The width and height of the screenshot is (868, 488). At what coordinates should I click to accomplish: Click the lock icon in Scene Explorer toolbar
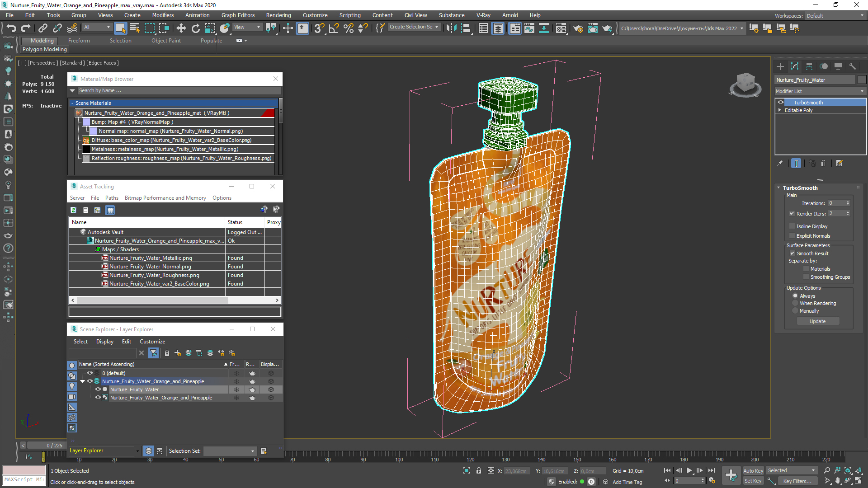167,353
